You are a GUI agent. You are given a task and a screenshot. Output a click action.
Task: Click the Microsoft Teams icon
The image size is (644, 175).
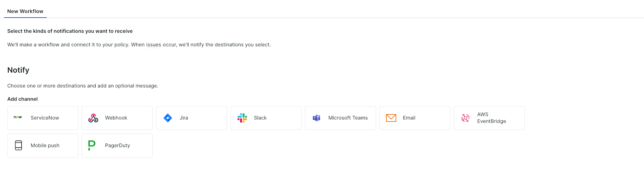(x=317, y=118)
